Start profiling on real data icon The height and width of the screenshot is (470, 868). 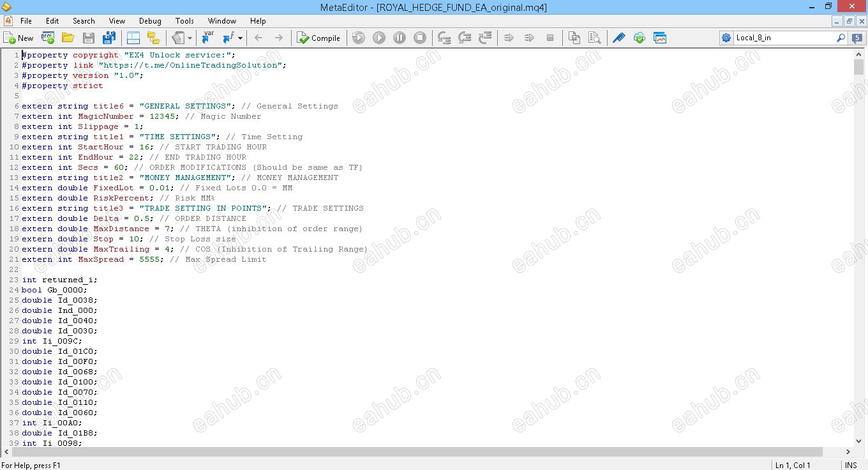pyautogui.click(x=509, y=38)
